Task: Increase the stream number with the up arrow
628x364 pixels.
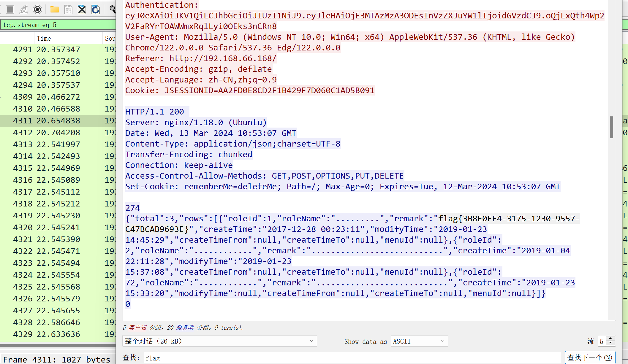Action: 610,338
